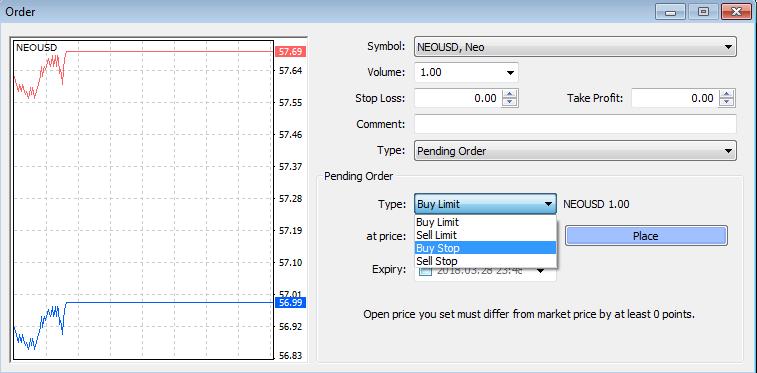Open the Symbol dropdown showing NEOUSD, Neo
Viewport: 757px width, 373px height.
click(x=575, y=47)
